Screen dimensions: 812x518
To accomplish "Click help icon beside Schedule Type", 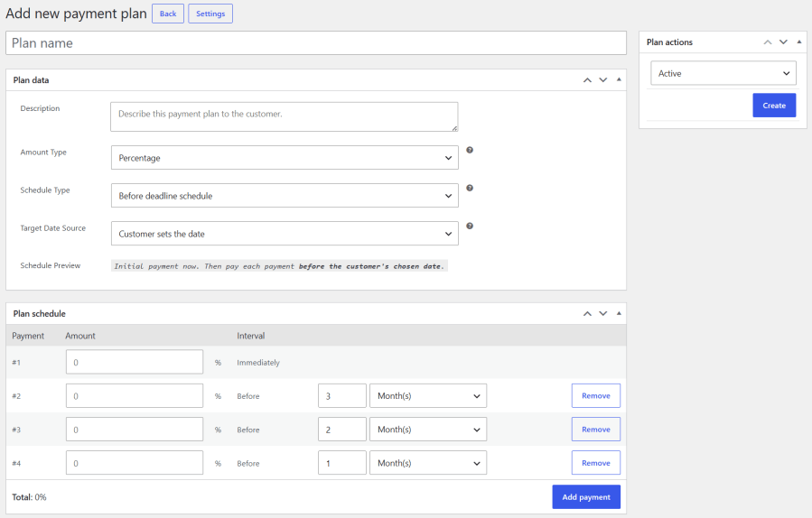I will (470, 188).
